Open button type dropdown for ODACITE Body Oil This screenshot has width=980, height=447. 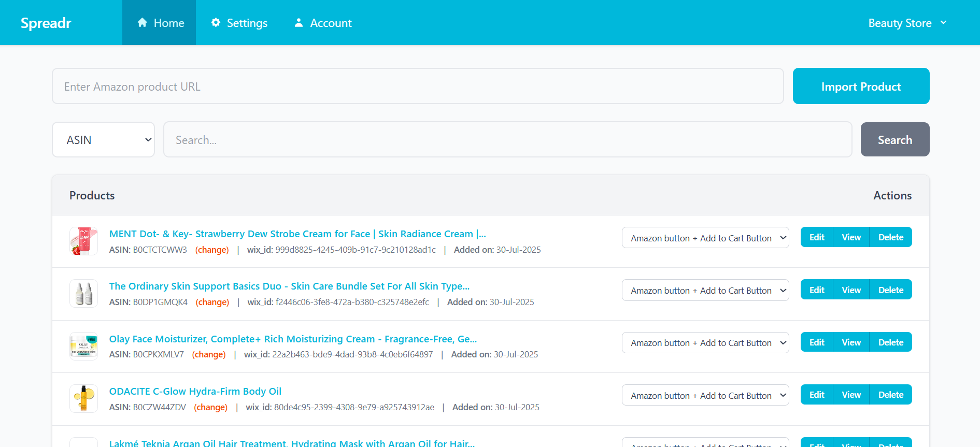(x=705, y=395)
